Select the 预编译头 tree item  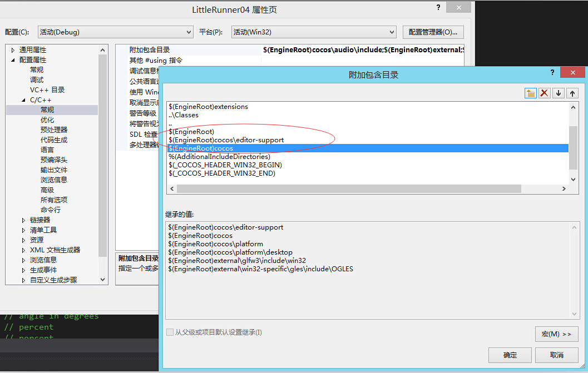[x=54, y=160]
